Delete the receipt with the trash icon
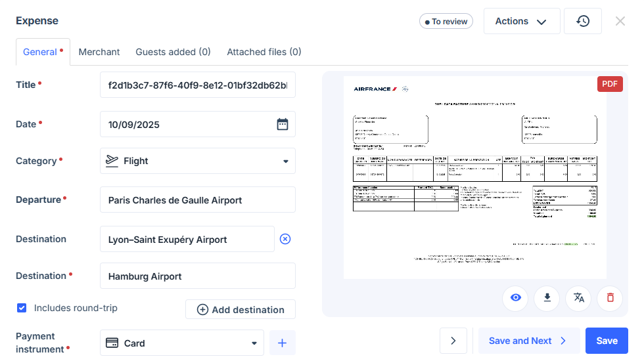The height and width of the screenshot is (363, 644). tap(610, 298)
